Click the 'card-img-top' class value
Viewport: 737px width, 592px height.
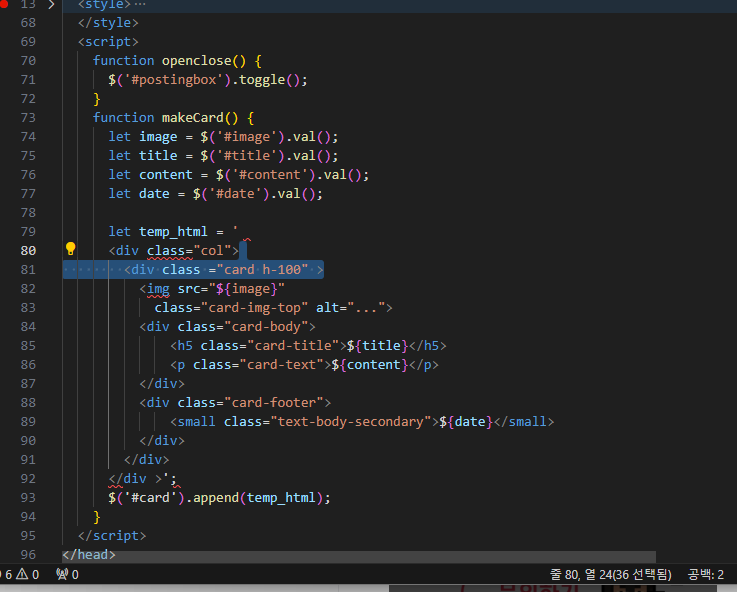(x=254, y=308)
